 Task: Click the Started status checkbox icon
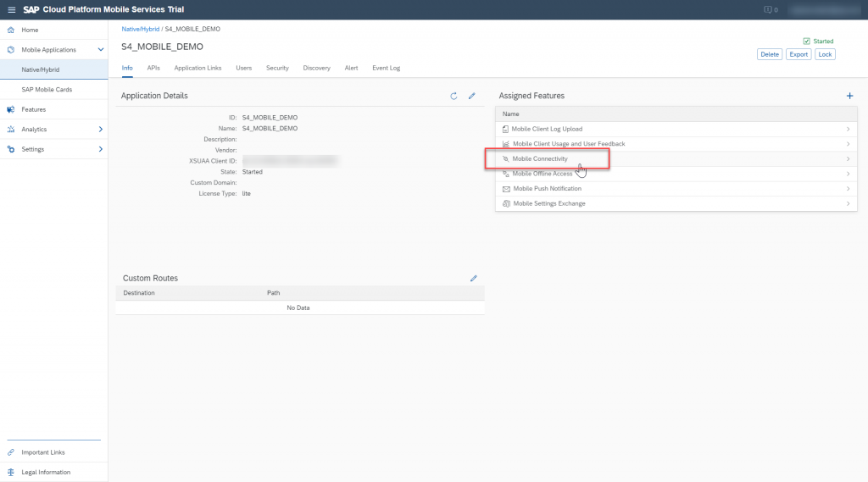(807, 42)
